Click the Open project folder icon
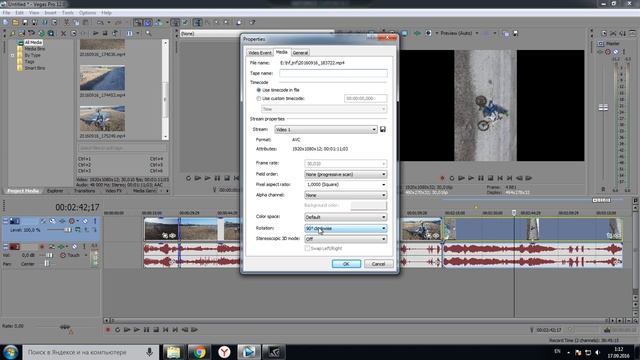The width and height of the screenshot is (640, 360). click(15, 22)
